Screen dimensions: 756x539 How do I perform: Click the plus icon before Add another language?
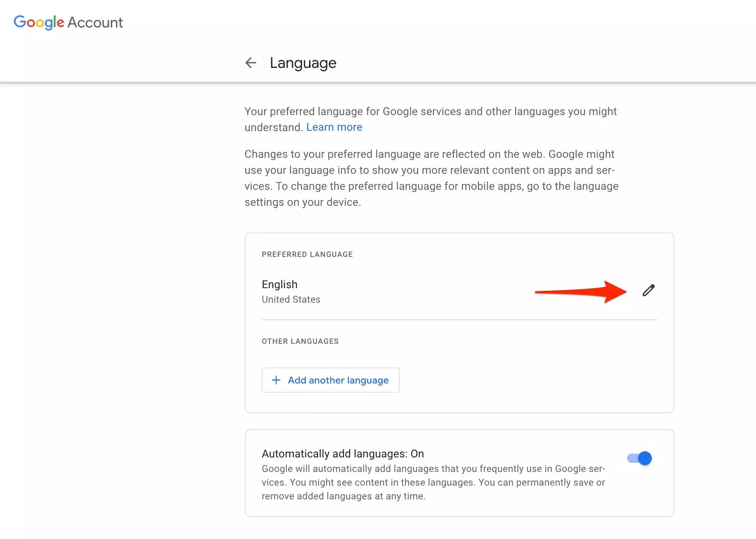point(276,380)
